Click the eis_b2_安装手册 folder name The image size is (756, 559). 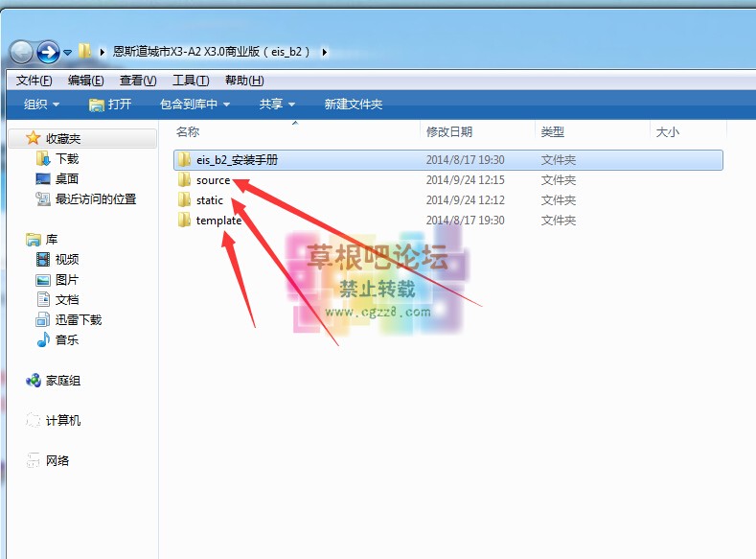point(237,159)
